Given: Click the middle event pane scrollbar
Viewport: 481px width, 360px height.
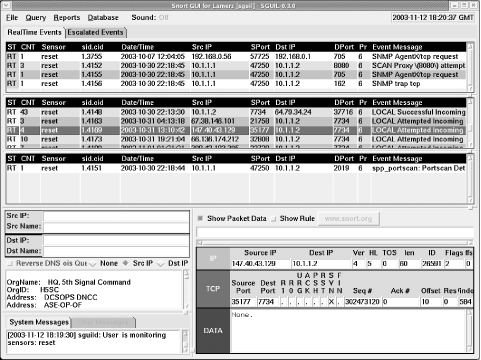Looking at the screenshot, I should click(x=470, y=122).
